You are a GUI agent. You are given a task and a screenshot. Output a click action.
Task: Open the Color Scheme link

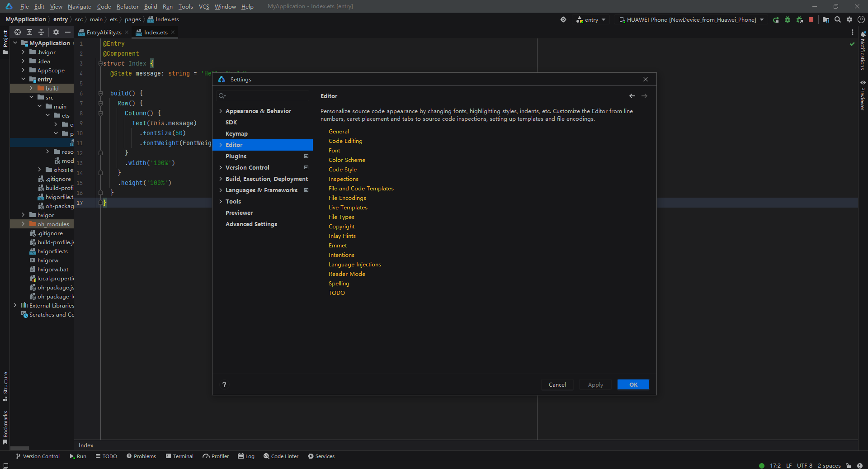point(347,160)
